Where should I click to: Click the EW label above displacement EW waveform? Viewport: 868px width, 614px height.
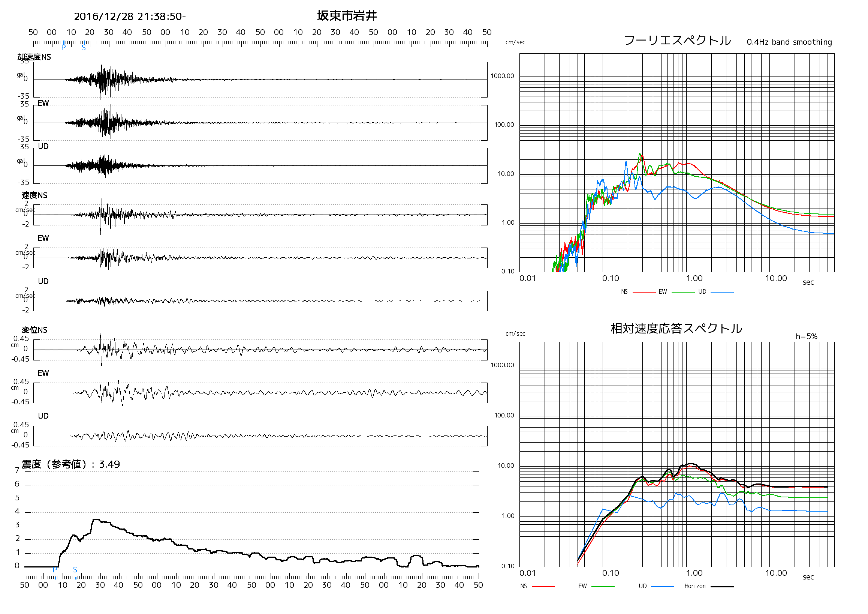[x=43, y=374]
